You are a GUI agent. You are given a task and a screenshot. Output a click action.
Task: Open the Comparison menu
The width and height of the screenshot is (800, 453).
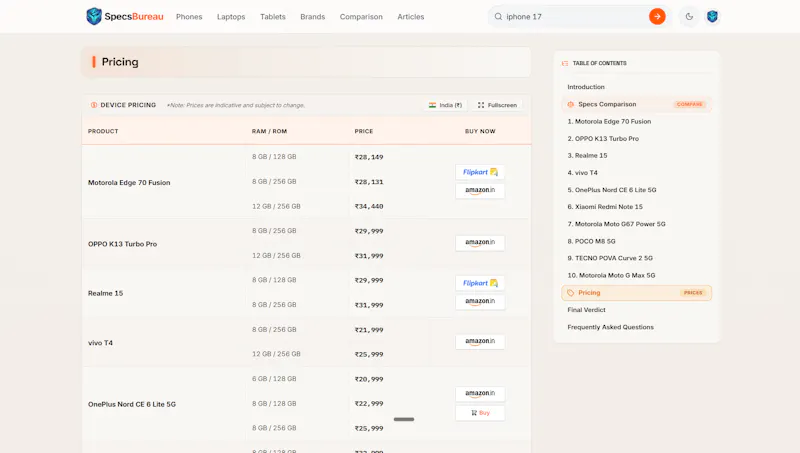pos(361,17)
